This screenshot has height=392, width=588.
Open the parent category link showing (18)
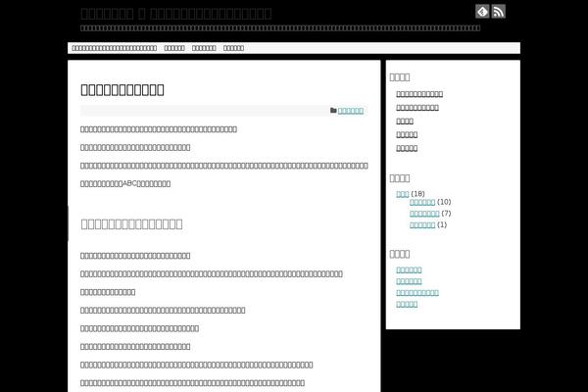point(403,194)
